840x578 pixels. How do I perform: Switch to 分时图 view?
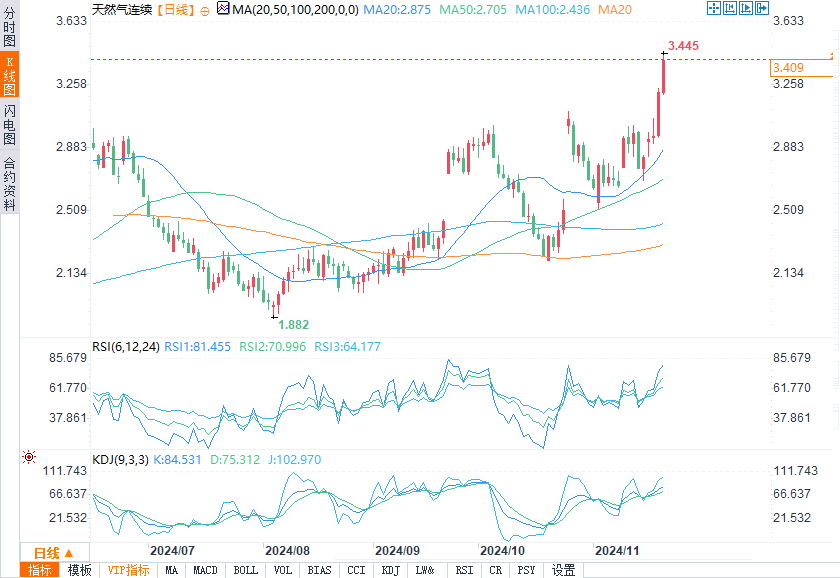[x=9, y=27]
